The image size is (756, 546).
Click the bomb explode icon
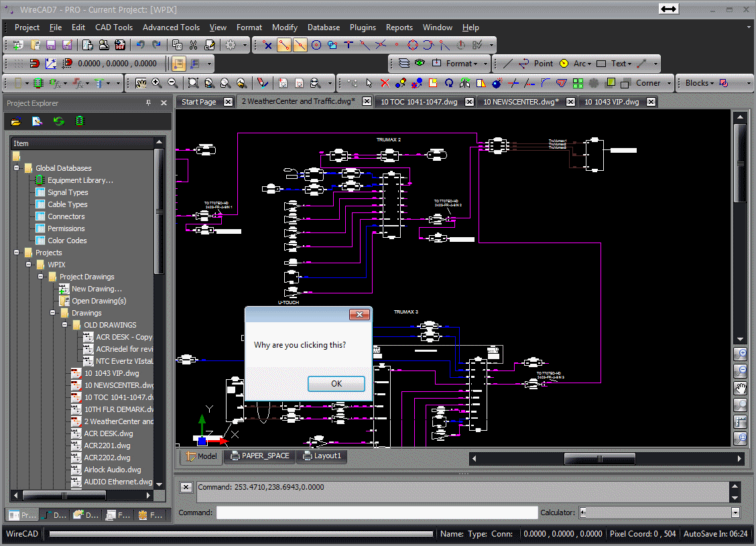coord(497,83)
